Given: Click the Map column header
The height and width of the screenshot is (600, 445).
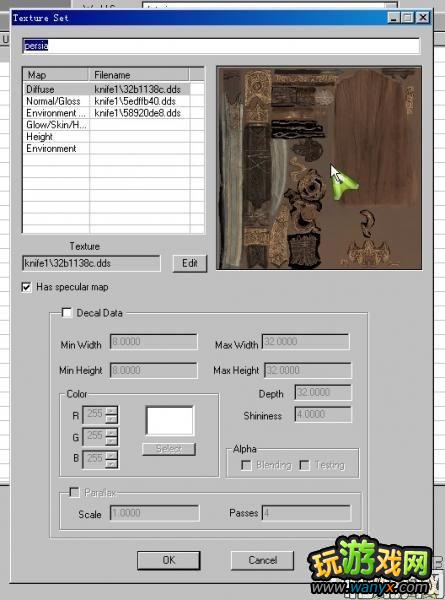Looking at the screenshot, I should pos(56,75).
